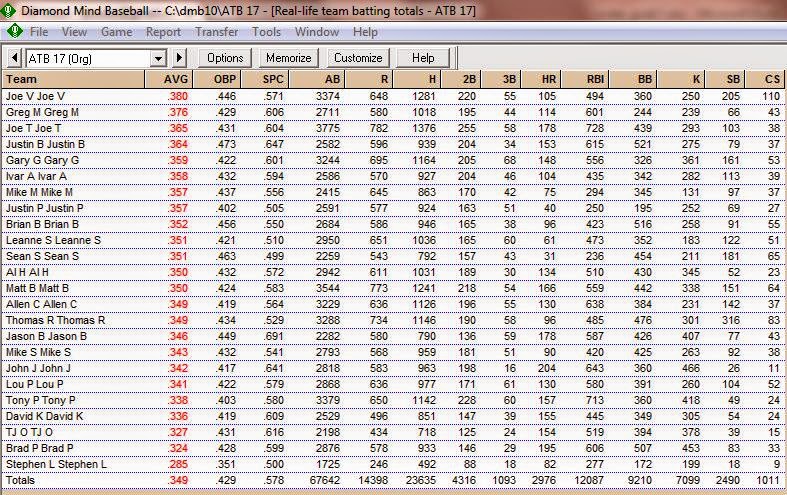Select the Jason B Jason B team row

(394, 336)
